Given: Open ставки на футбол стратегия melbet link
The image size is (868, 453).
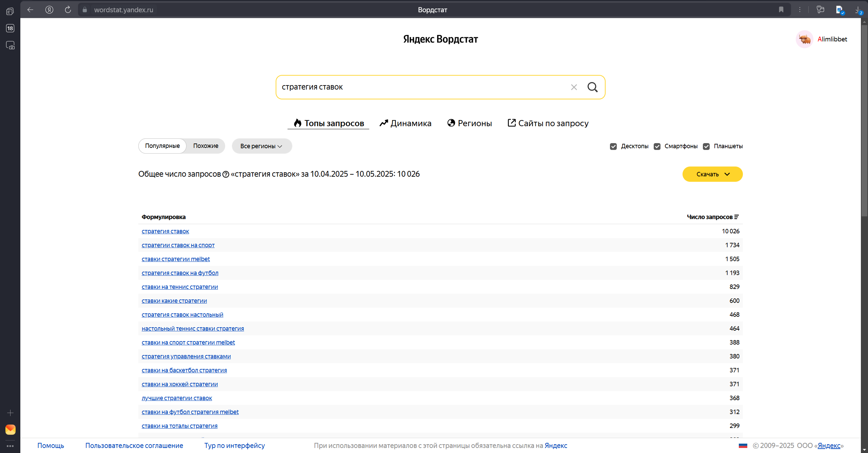Looking at the screenshot, I should point(190,412).
